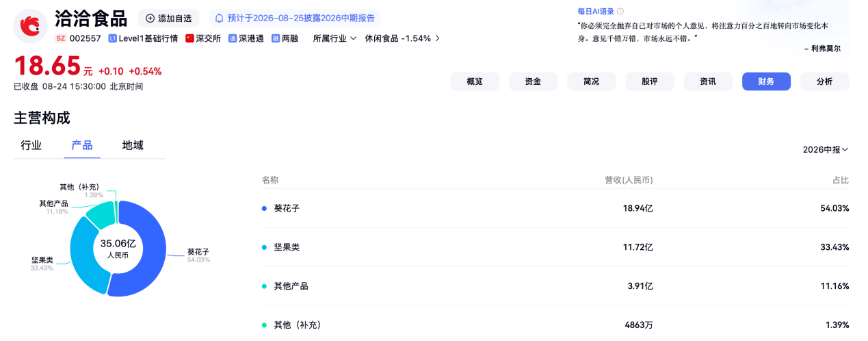868x341 pixels.
Task: Click the chevron arrow after 休闲食品 -1.54%
Action: click(438, 38)
